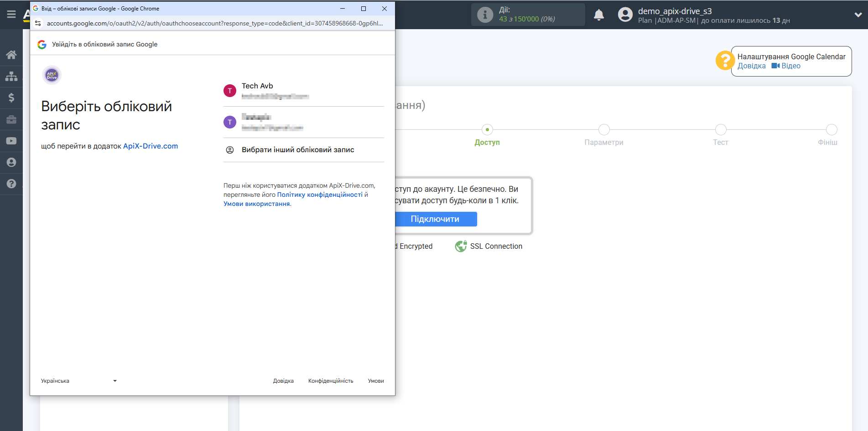The image size is (868, 431).
Task: Minimize the Google sign-in popup window
Action: pos(343,9)
